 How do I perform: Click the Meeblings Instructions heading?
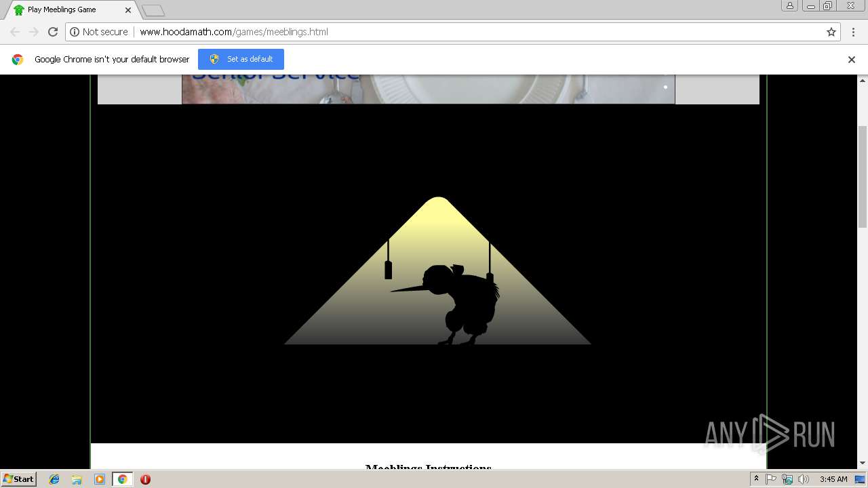click(429, 468)
